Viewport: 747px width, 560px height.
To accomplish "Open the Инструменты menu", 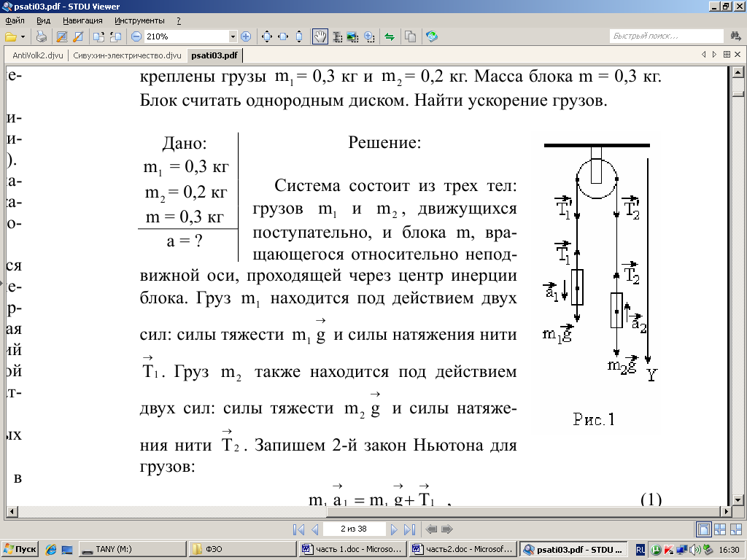I will tap(139, 20).
